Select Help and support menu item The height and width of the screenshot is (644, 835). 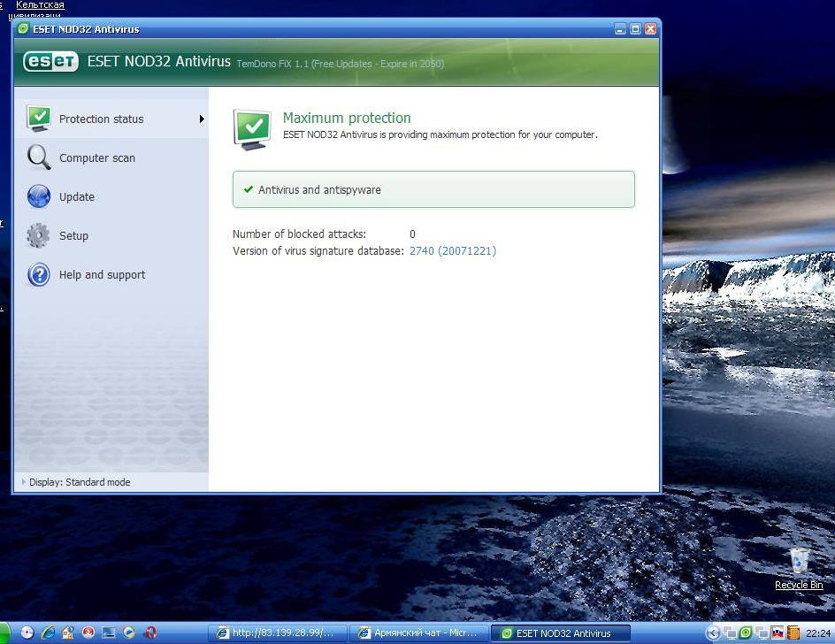click(x=102, y=275)
